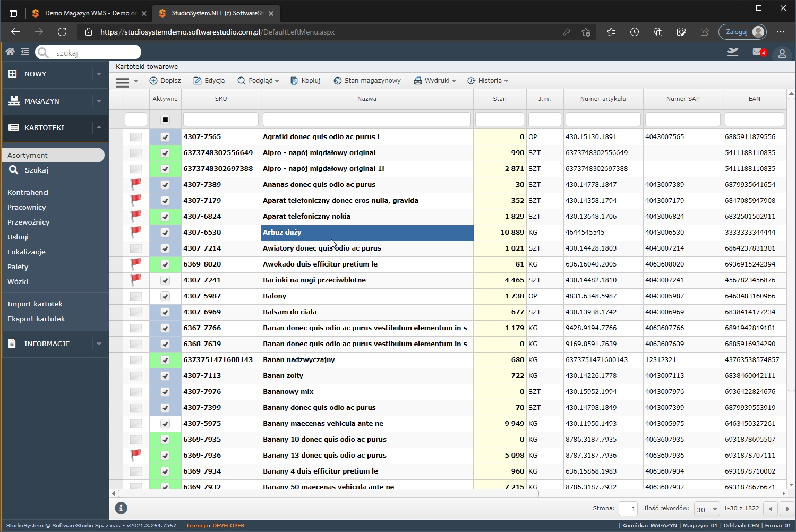Image resolution: width=796 pixels, height=532 pixels.
Task: Toggle the Aktywne filter checkbox in header row
Action: coord(165,119)
